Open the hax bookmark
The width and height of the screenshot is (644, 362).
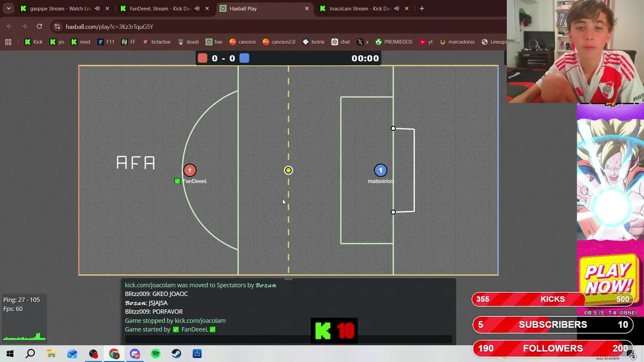point(214,42)
